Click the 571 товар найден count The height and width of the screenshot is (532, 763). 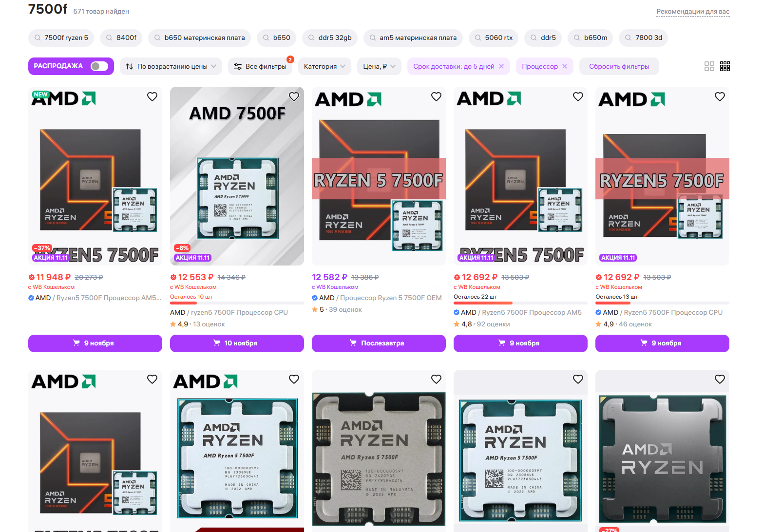[x=101, y=11]
